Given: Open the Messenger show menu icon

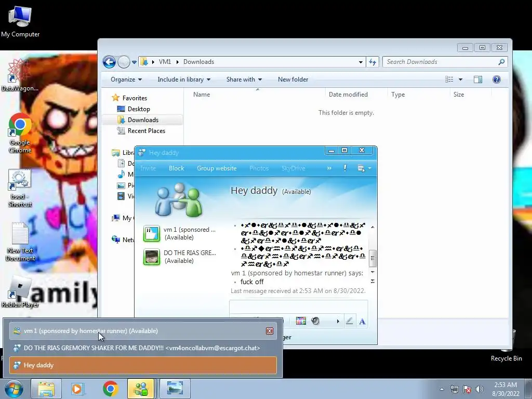Looking at the screenshot, I should (364, 168).
